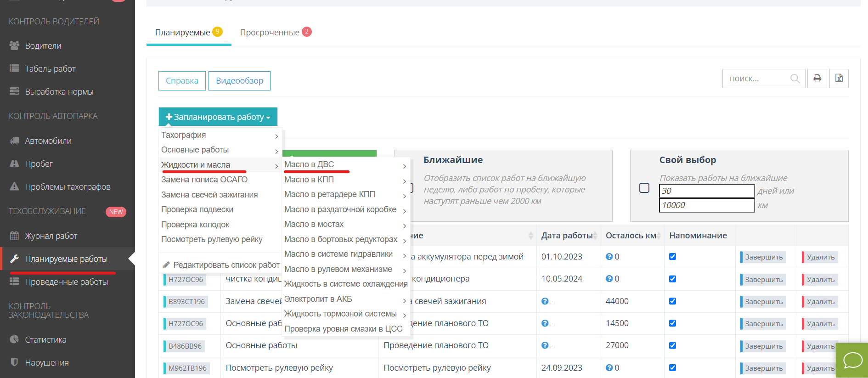Expand Жидкости и масла submenu
Image resolution: width=868 pixels, height=378 pixels.
[220, 165]
